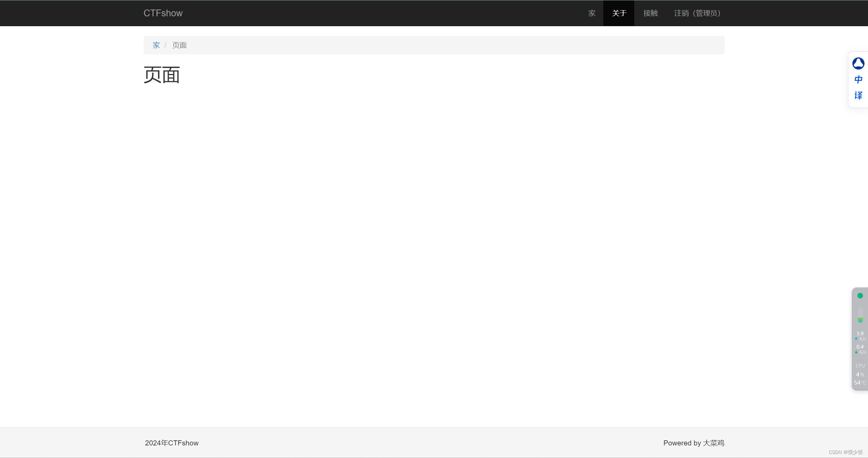868x458 pixels.
Task: Expand the 家 breadcrumb home link
Action: (x=156, y=45)
